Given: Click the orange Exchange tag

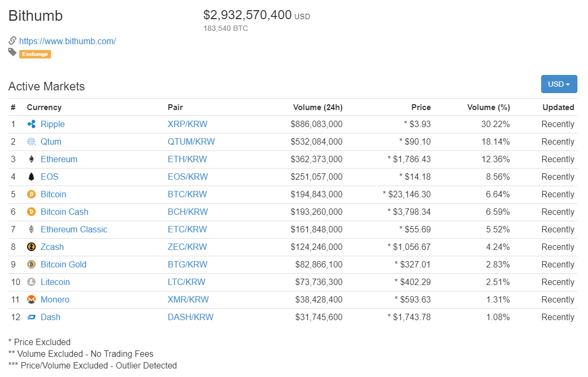Looking at the screenshot, I should pos(35,54).
